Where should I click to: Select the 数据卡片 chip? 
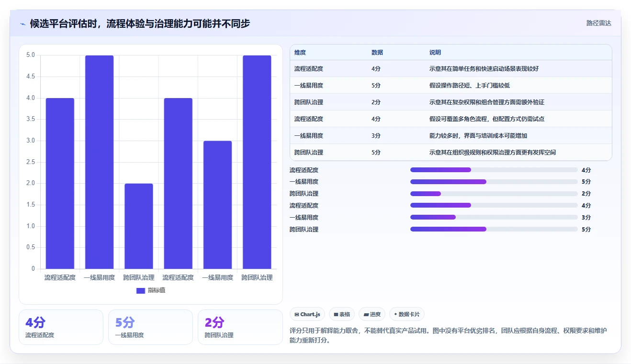coord(406,314)
